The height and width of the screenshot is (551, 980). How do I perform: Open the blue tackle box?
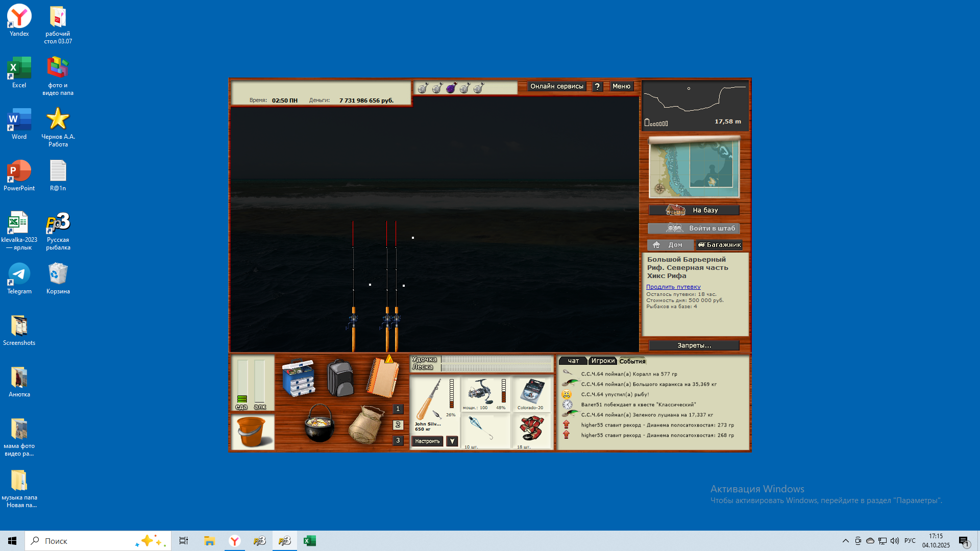pos(299,378)
